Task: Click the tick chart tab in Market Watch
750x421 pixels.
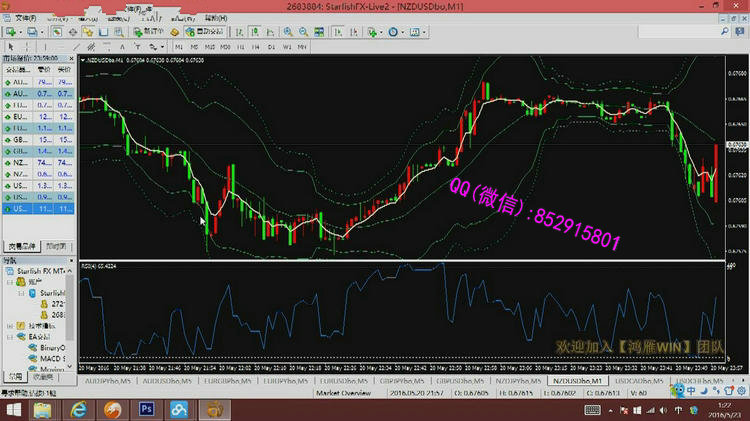Action: [56, 245]
